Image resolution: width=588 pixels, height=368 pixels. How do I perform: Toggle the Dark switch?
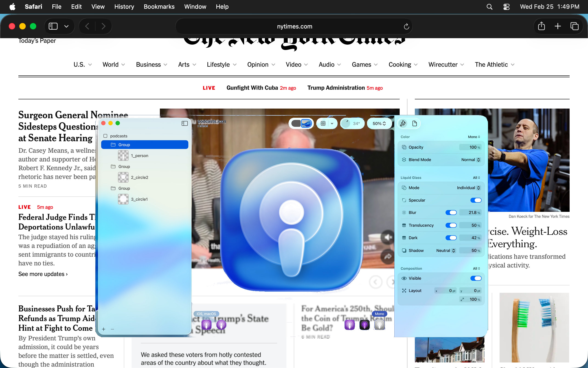coord(451,238)
